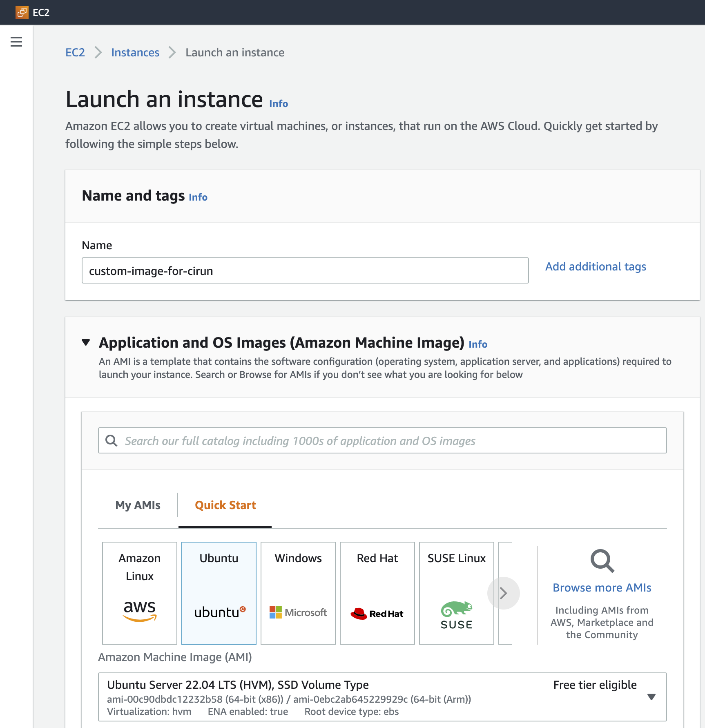Screen dimensions: 705x728
Task: Open Browse more AMIs
Action: (602, 587)
